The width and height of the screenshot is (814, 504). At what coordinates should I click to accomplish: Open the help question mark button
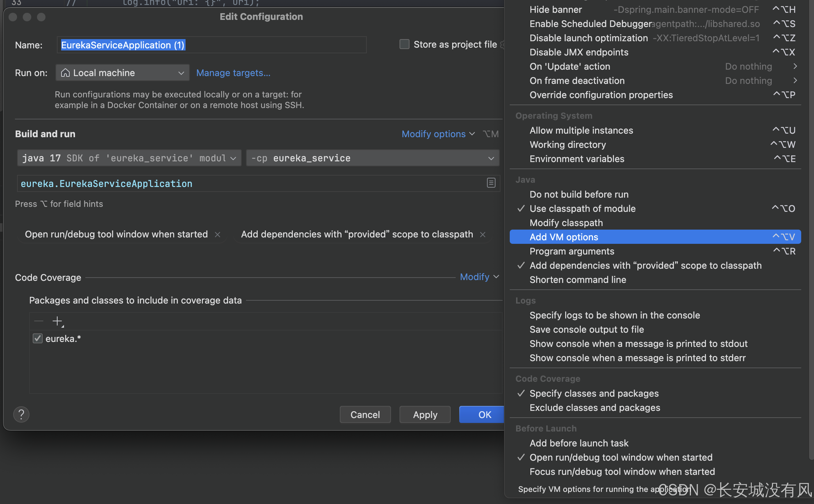[21, 414]
